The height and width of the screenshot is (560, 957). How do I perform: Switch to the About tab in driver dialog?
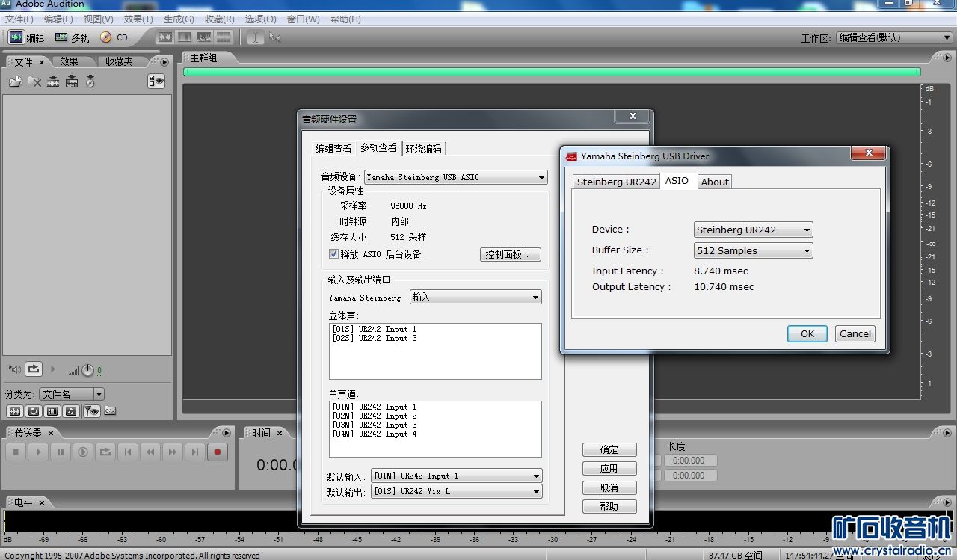click(715, 182)
